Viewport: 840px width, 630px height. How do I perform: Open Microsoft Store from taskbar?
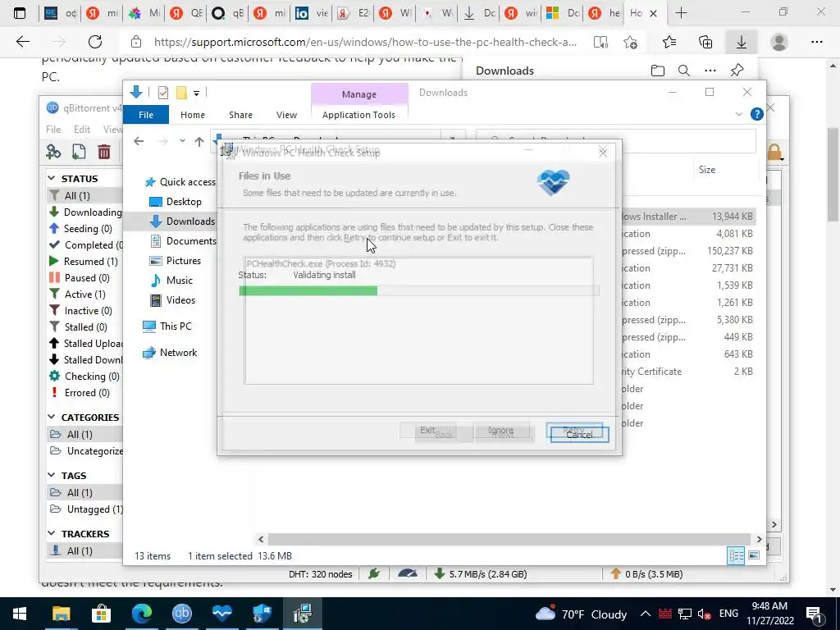click(x=101, y=614)
